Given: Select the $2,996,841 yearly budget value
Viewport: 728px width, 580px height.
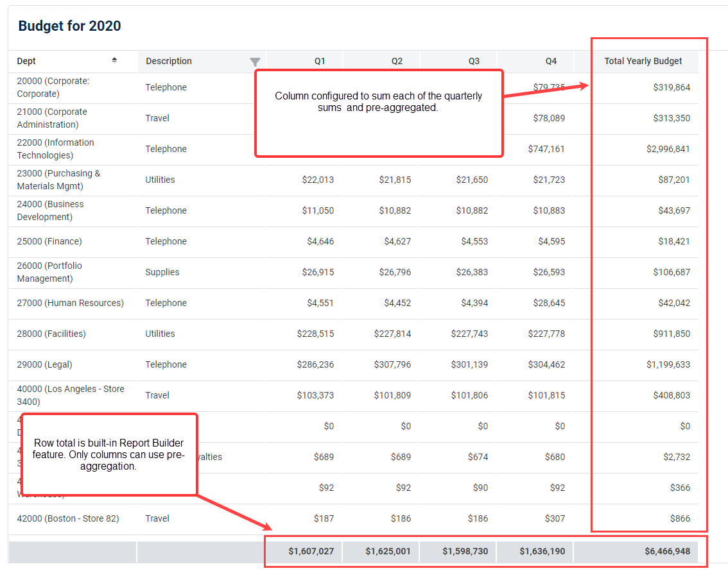Looking at the screenshot, I should [668, 149].
